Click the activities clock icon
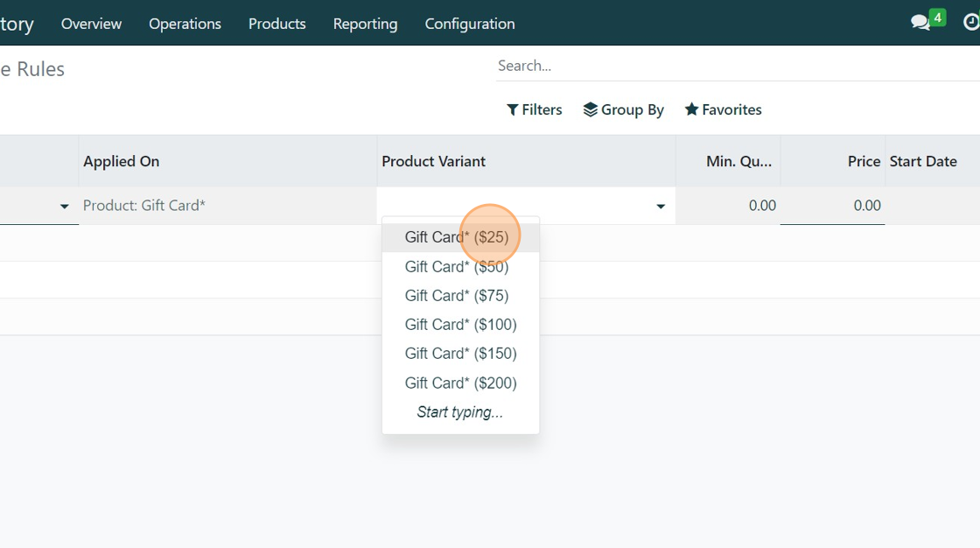Image resolution: width=980 pixels, height=548 pixels. click(971, 23)
